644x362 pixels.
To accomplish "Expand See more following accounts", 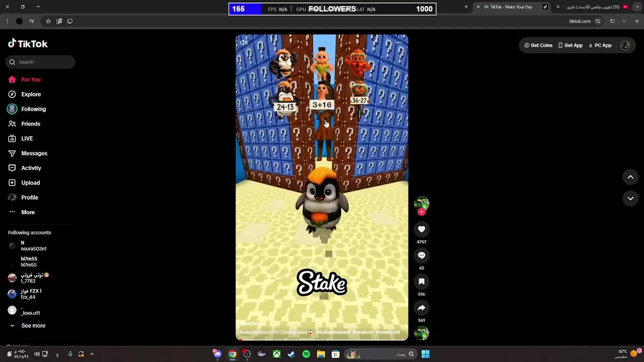I will point(27,326).
